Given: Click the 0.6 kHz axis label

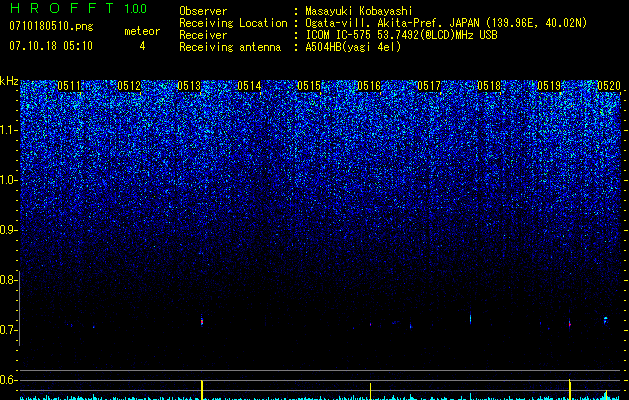Looking at the screenshot, I should pyautogui.click(x=7, y=380).
